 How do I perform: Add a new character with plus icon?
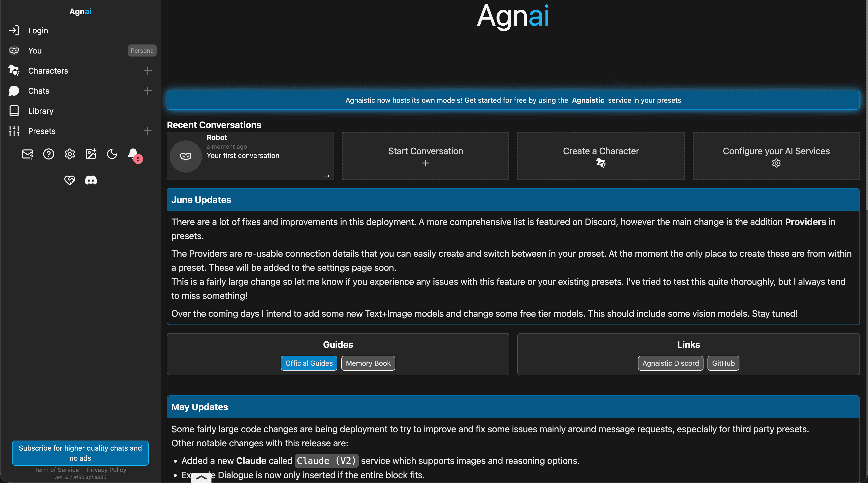(x=148, y=70)
